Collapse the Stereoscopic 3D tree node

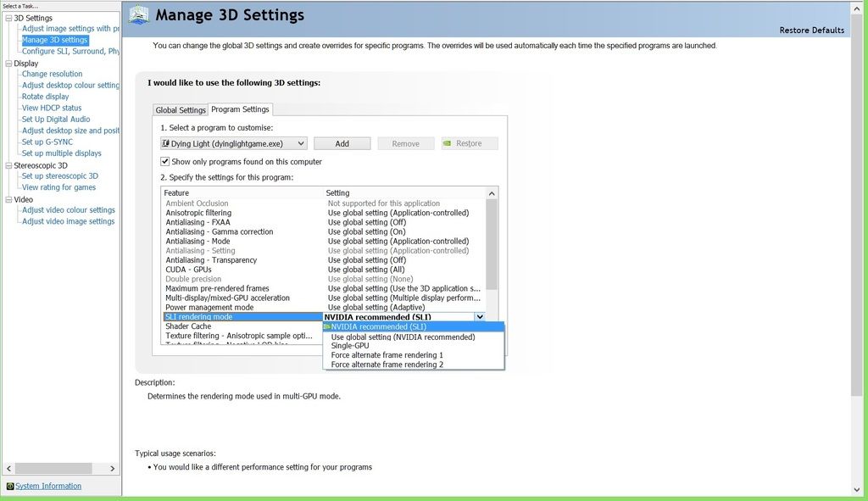click(8, 165)
